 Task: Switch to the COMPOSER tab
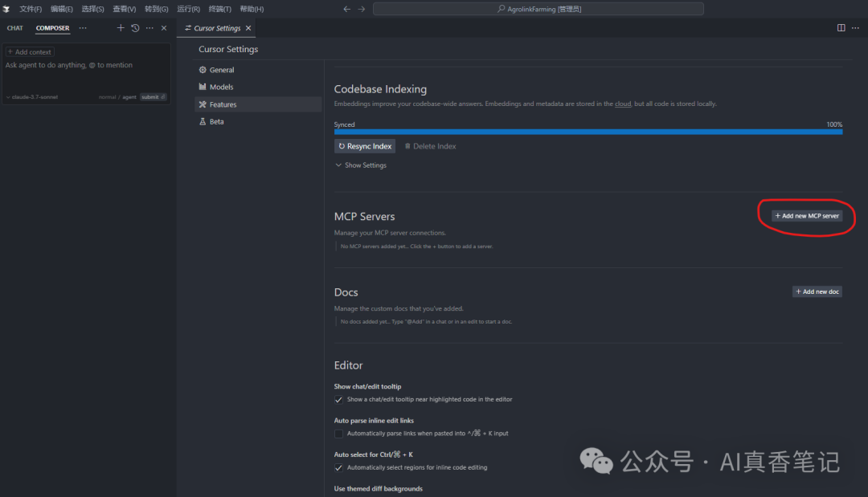[52, 28]
